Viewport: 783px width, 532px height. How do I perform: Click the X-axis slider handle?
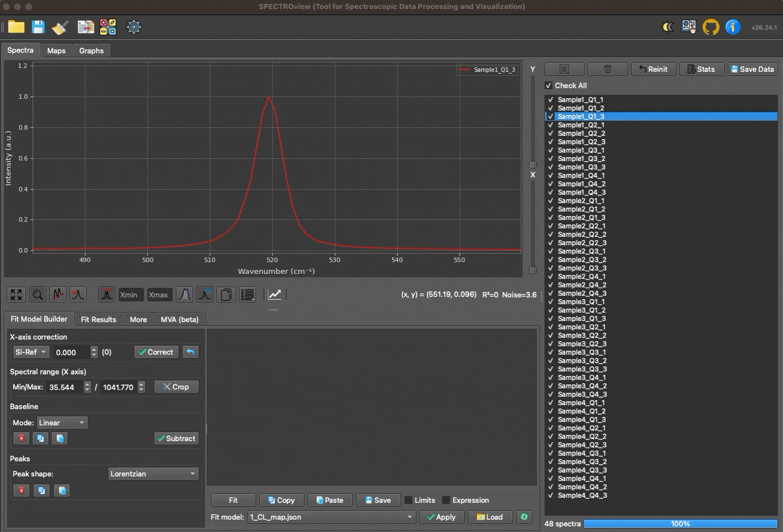pos(533,270)
